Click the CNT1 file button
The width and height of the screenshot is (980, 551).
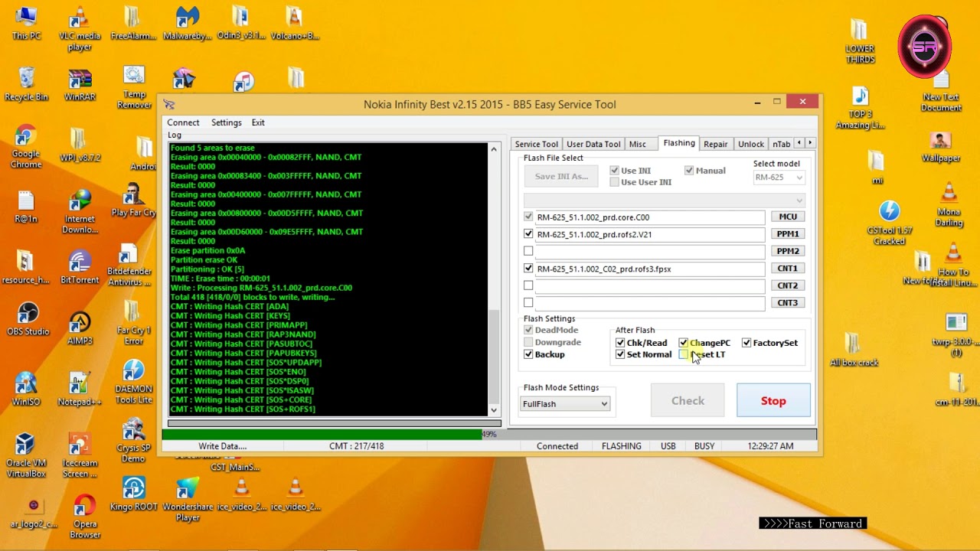(x=788, y=268)
